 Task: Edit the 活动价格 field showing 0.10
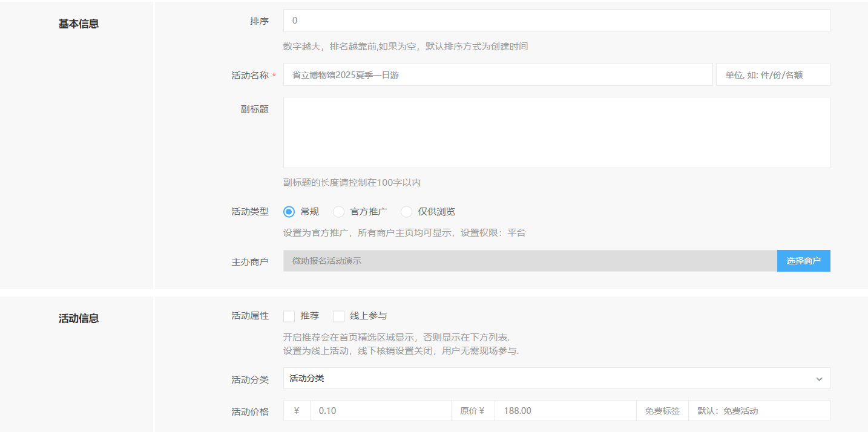coord(380,411)
